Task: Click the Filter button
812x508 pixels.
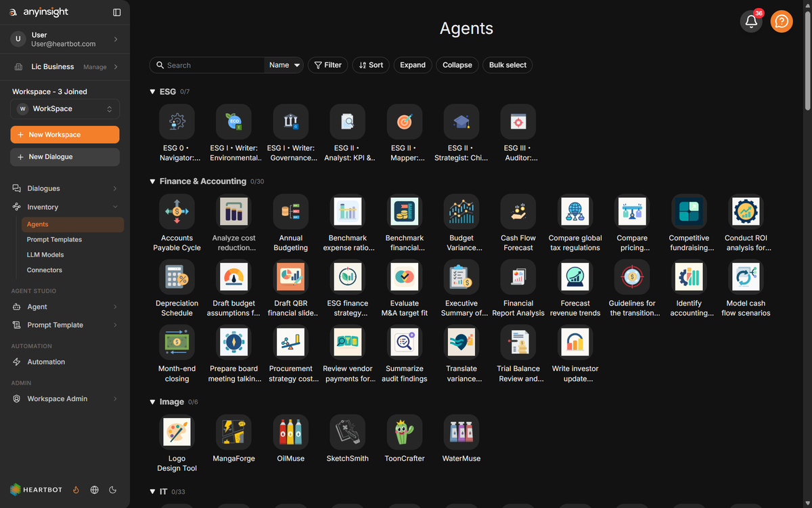Action: click(x=328, y=65)
